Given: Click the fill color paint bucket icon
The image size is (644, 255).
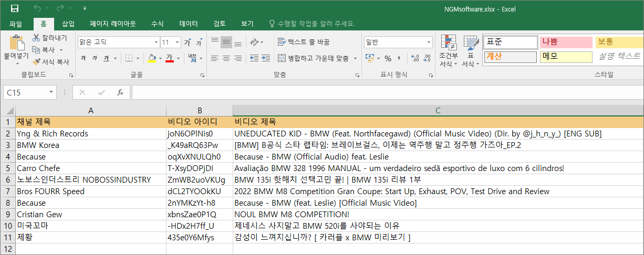Looking at the screenshot, I should (x=152, y=58).
